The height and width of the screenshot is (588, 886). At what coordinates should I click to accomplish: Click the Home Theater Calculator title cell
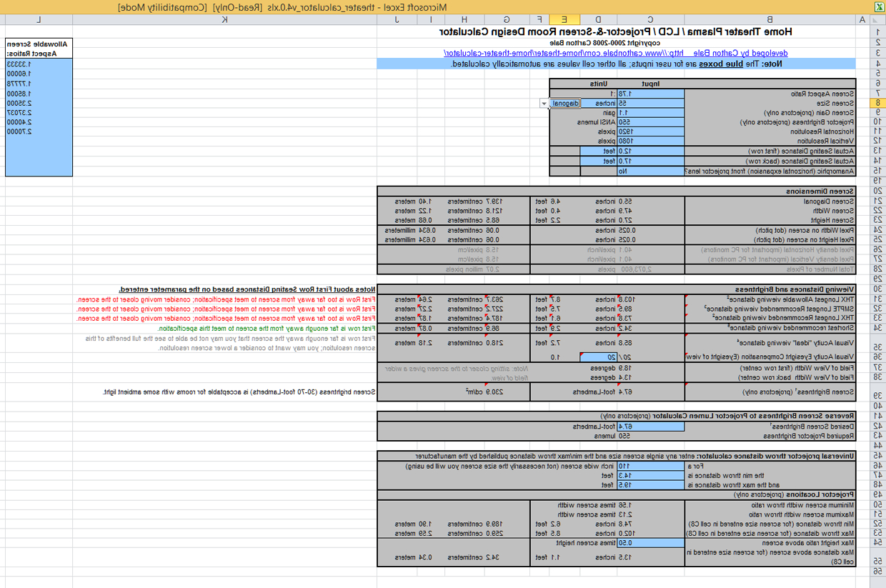[x=616, y=32]
